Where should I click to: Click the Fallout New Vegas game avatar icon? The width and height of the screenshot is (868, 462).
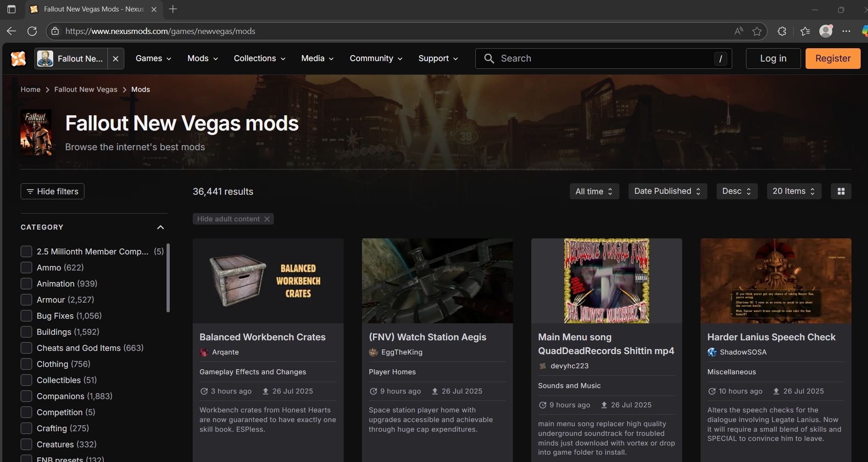[x=45, y=59]
